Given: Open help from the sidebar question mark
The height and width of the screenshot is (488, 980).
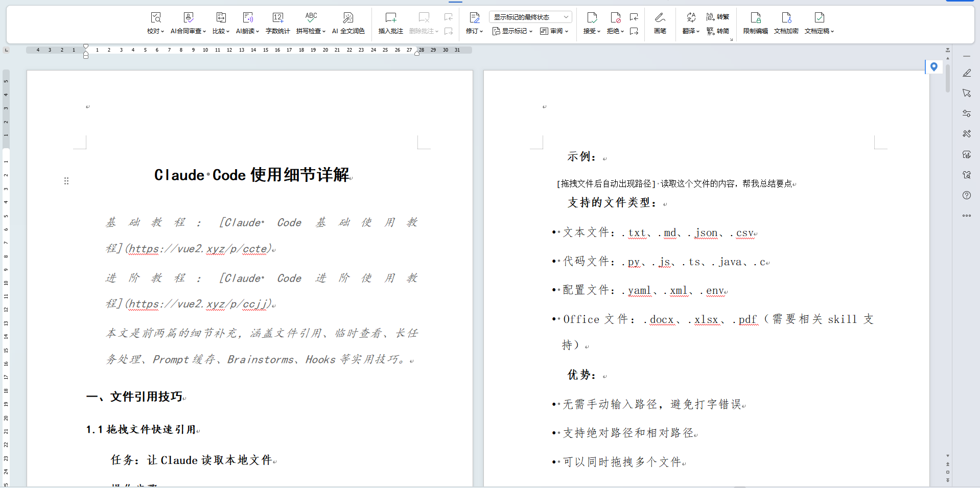Looking at the screenshot, I should point(967,195).
